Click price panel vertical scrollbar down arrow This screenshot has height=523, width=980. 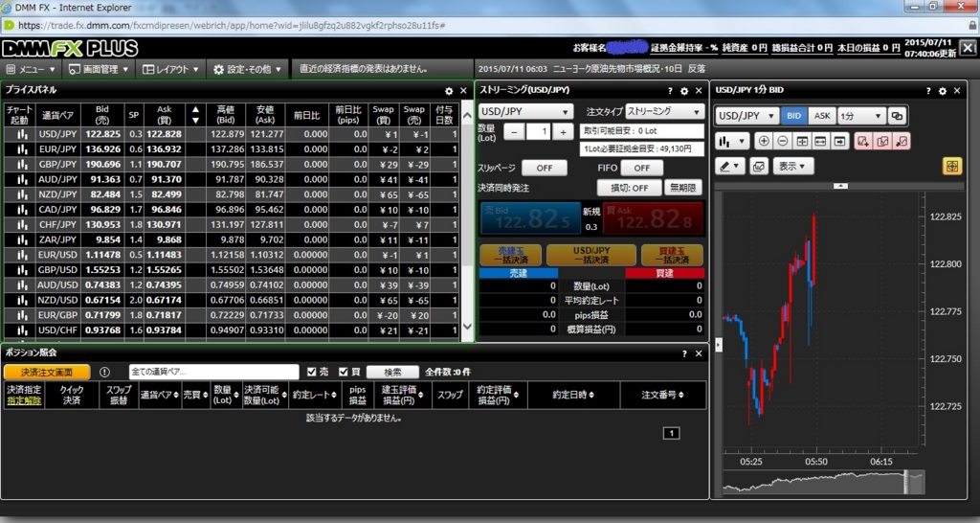pos(467,327)
